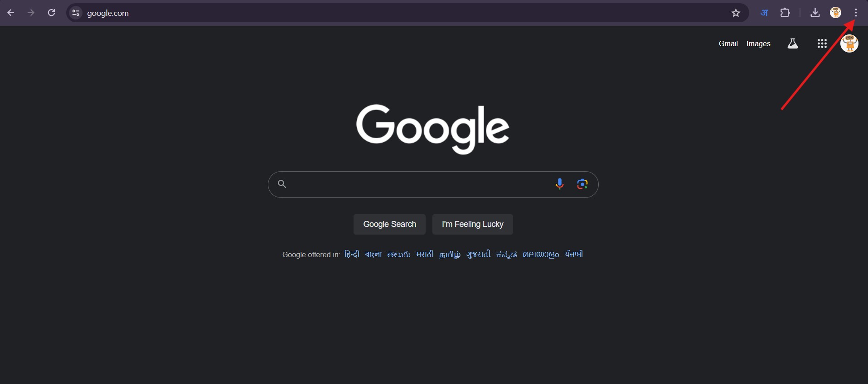Click the I'm Feeling Lucky button

pos(473,224)
